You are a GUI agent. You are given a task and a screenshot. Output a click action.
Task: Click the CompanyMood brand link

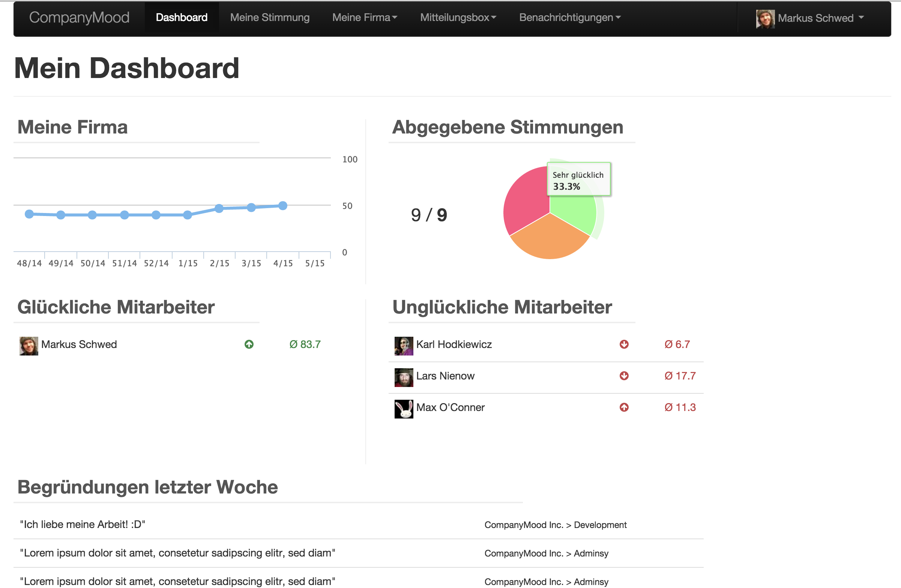[x=79, y=17]
